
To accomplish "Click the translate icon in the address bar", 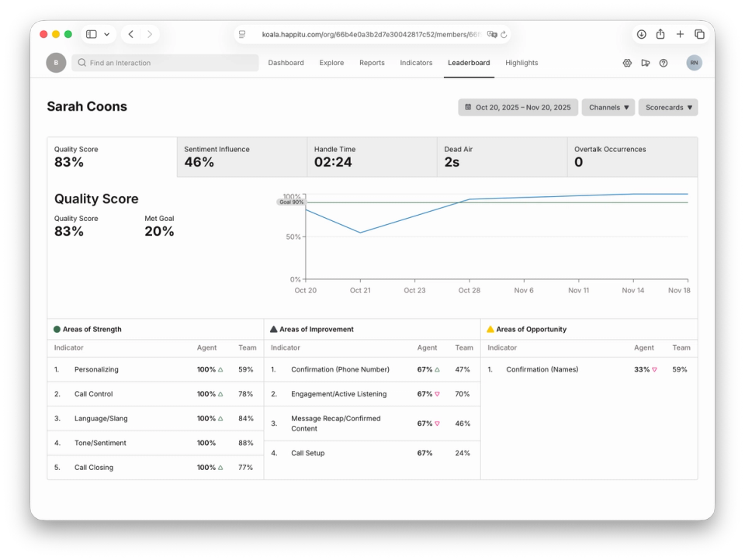I will [x=492, y=34].
